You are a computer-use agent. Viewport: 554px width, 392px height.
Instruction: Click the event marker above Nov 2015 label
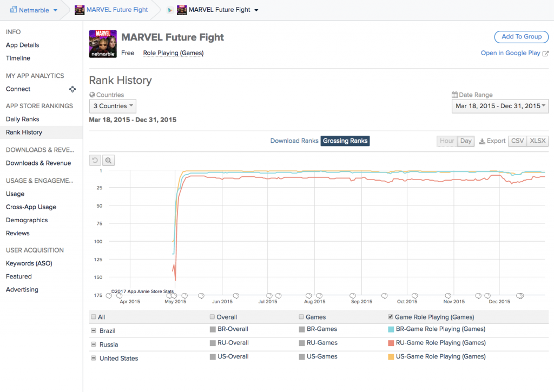pos(448,296)
